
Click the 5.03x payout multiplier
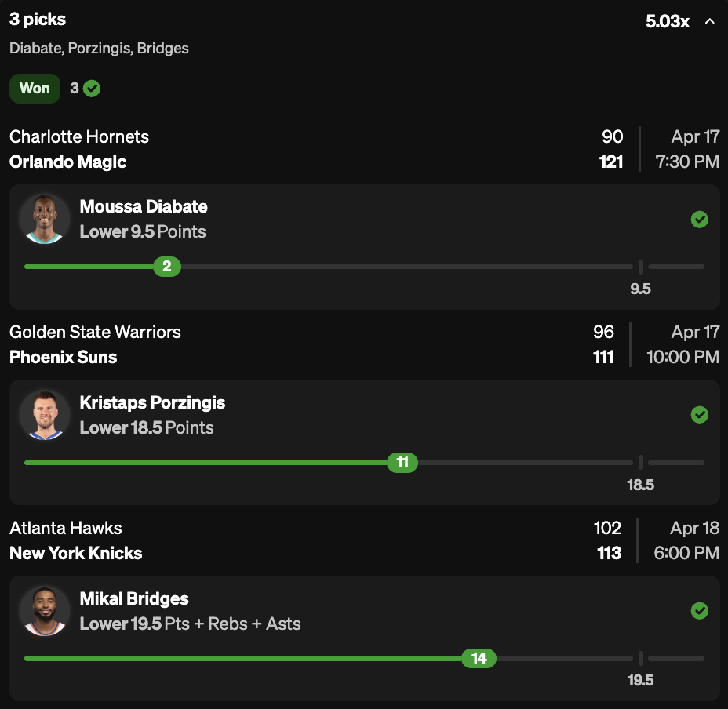(667, 21)
